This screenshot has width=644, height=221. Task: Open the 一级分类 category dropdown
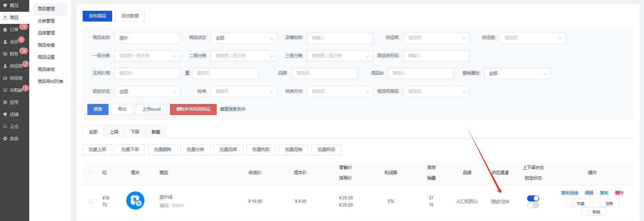pos(147,56)
